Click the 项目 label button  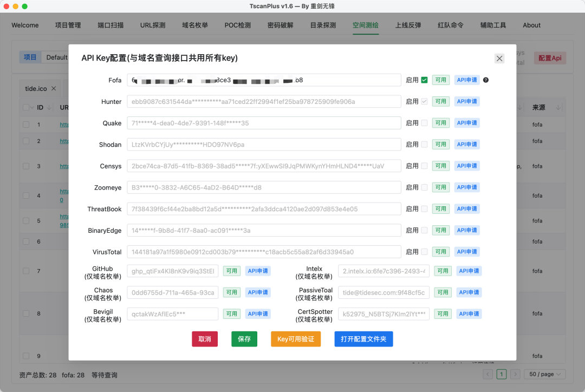tap(30, 57)
